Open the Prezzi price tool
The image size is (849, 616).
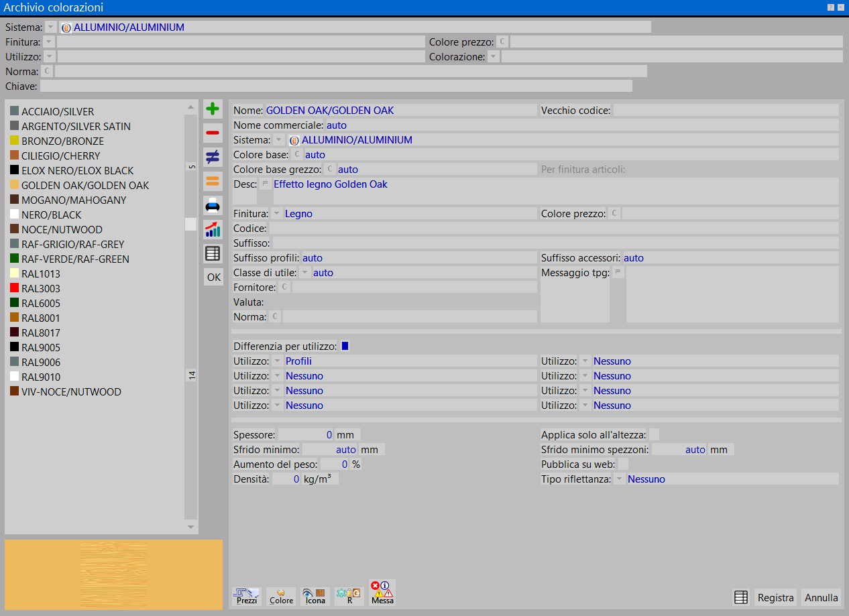click(x=246, y=595)
